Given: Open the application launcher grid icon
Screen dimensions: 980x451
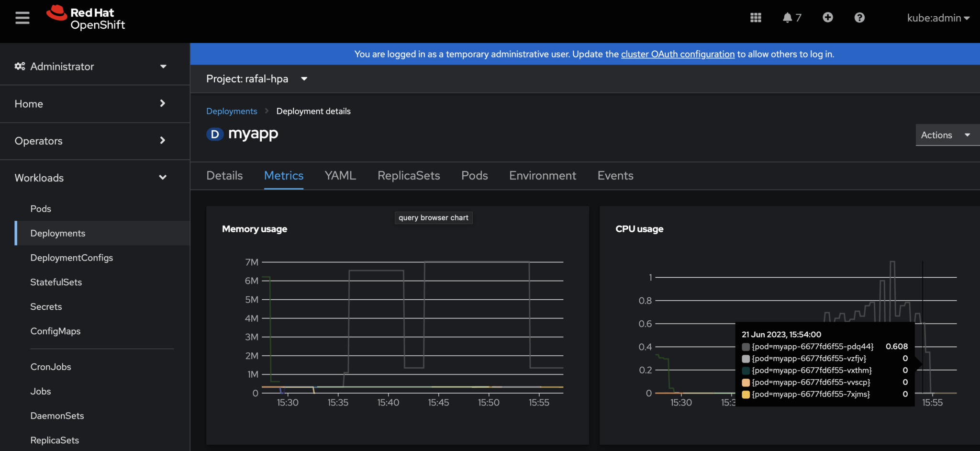Looking at the screenshot, I should click(x=756, y=18).
